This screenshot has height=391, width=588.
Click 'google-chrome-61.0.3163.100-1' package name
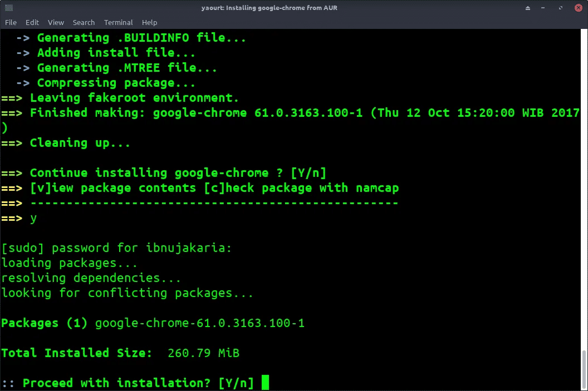(199, 323)
